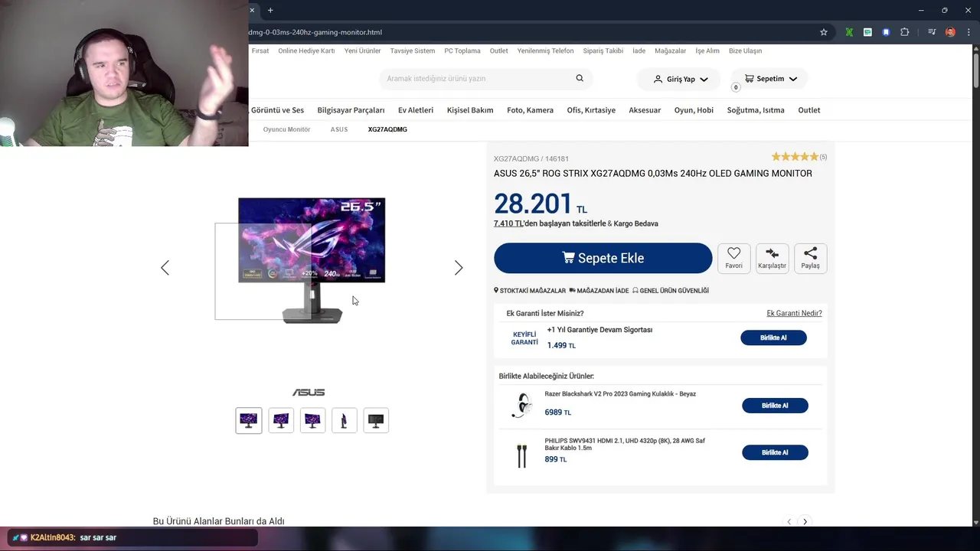Open the media control toolbar icon
980x551 pixels.
point(931,32)
